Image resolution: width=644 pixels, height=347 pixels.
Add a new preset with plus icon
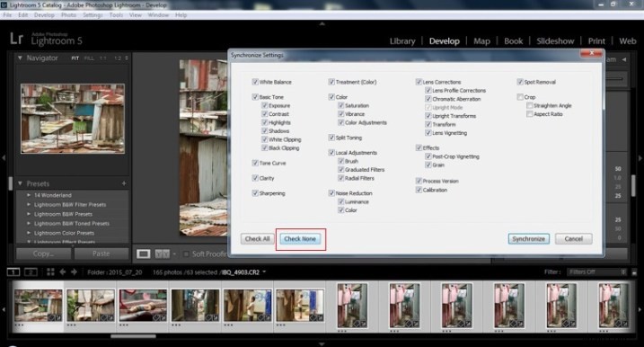click(x=124, y=183)
